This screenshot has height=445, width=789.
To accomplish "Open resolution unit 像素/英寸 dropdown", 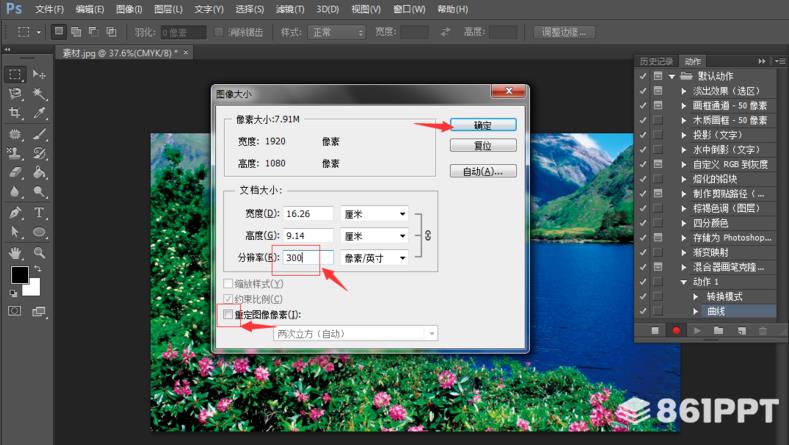I will coord(375,257).
